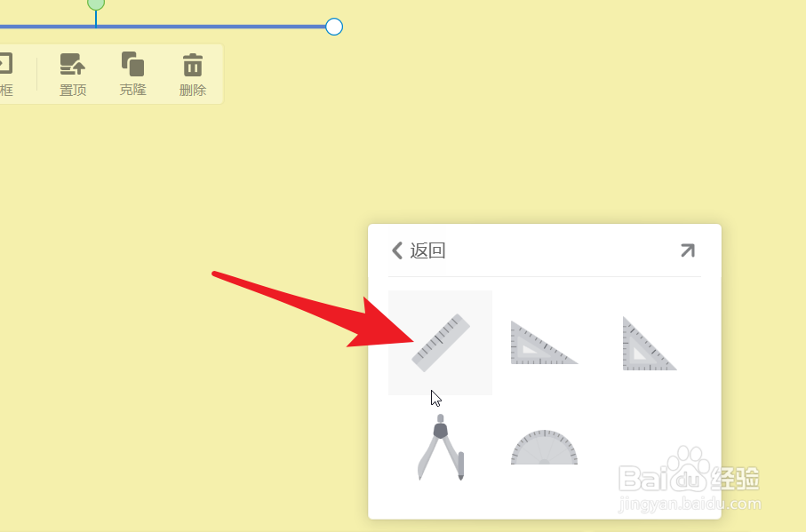Pop out the tools panel with arrow icon
The image size is (806, 532).
[687, 250]
